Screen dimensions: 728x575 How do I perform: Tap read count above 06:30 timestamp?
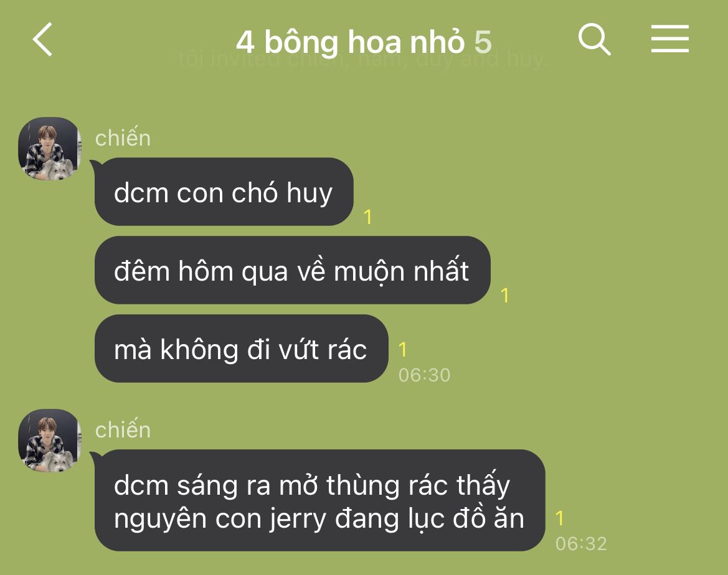402,350
